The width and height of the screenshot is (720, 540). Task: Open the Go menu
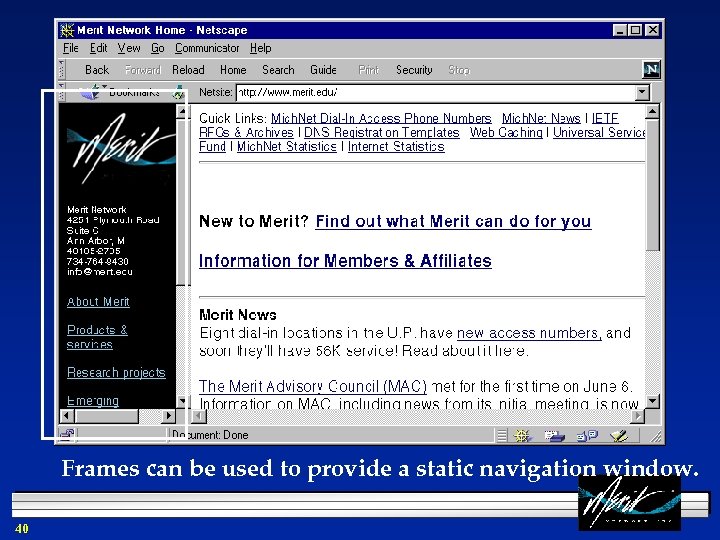158,48
